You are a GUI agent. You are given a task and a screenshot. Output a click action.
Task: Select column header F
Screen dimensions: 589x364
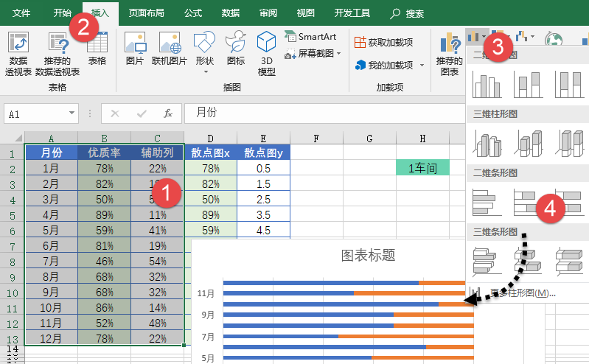[316, 138]
